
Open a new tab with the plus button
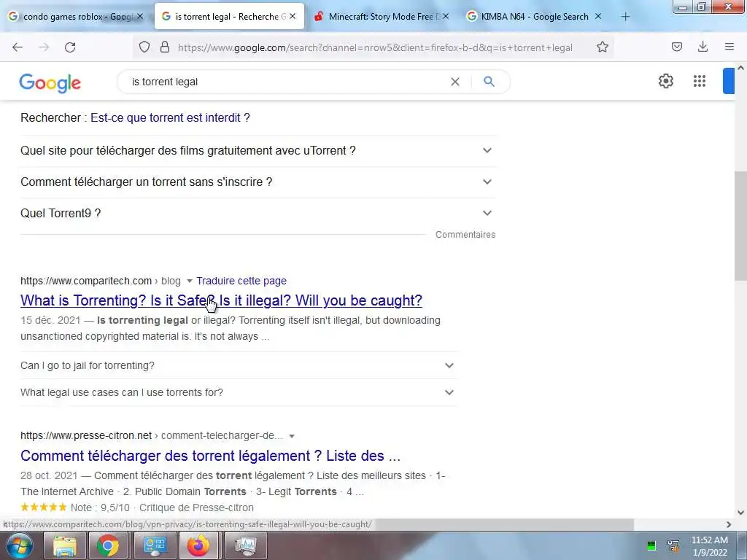coord(625,17)
